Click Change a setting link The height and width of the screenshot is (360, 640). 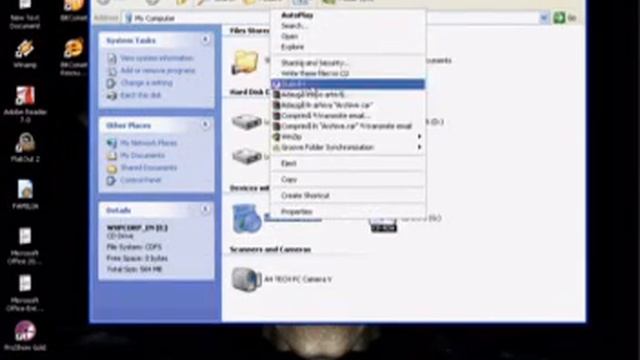(x=147, y=83)
